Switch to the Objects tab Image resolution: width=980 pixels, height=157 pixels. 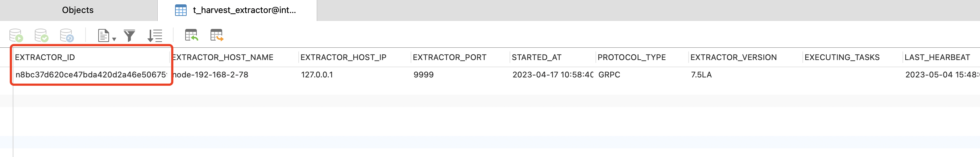pyautogui.click(x=78, y=10)
